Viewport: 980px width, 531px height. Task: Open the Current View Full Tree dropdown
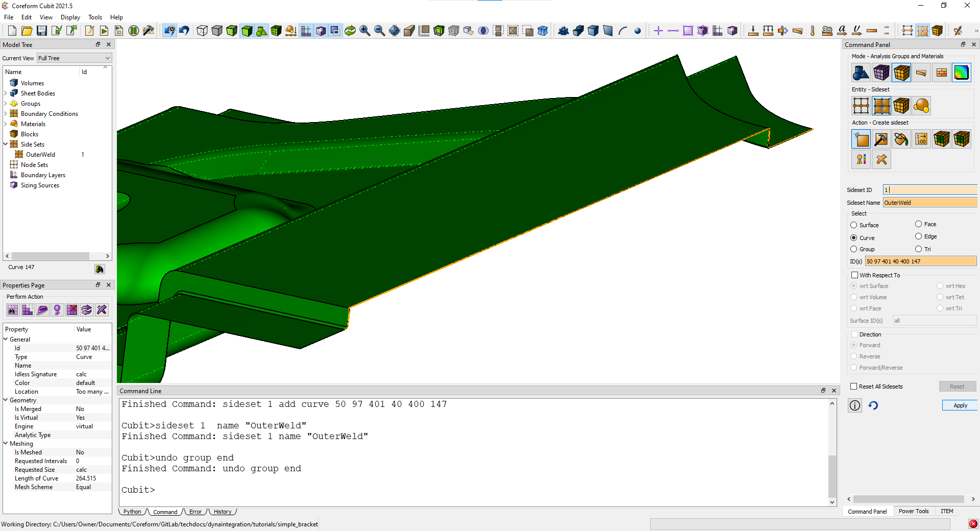pyautogui.click(x=74, y=58)
